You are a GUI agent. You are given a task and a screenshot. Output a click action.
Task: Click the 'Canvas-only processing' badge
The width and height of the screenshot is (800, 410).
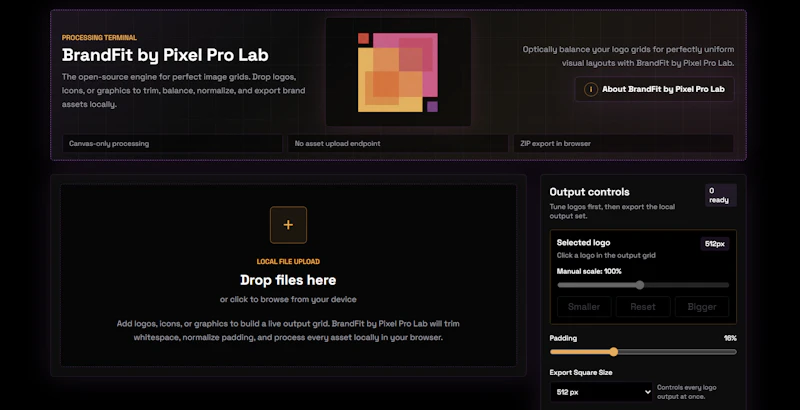[172, 144]
